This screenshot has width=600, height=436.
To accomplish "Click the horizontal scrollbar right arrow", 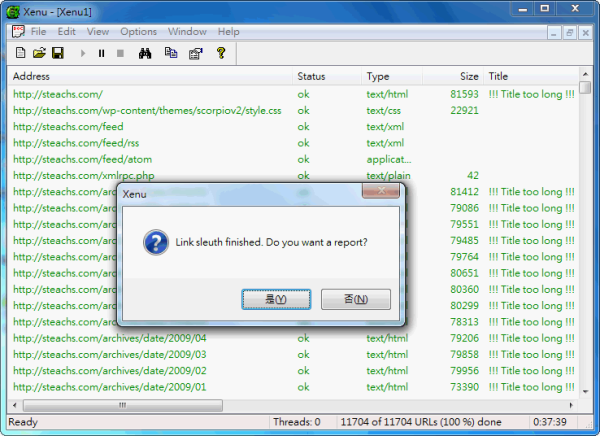I will (x=571, y=405).
